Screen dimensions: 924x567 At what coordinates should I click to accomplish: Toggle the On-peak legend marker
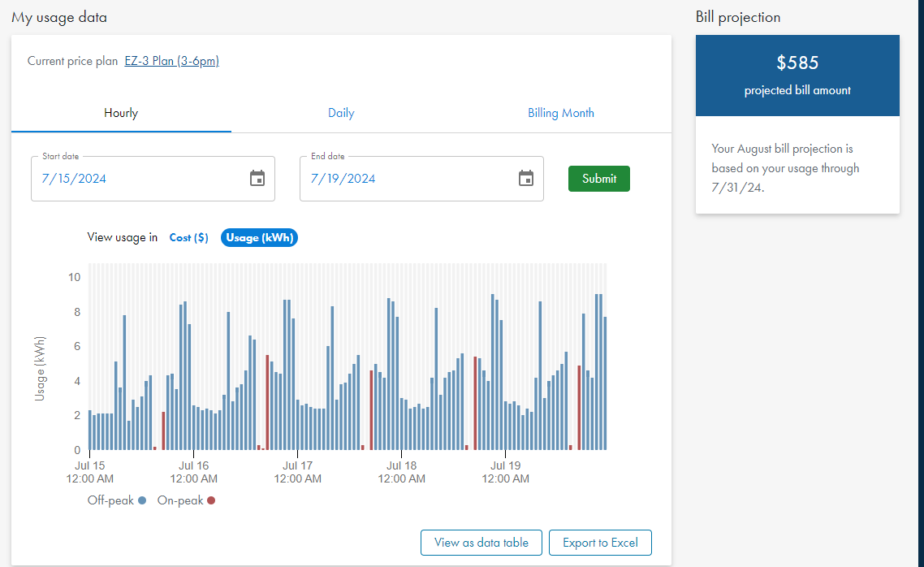pyautogui.click(x=211, y=501)
